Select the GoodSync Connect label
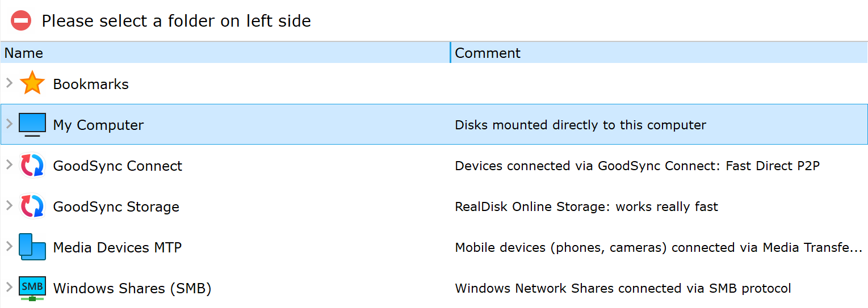 click(x=118, y=166)
